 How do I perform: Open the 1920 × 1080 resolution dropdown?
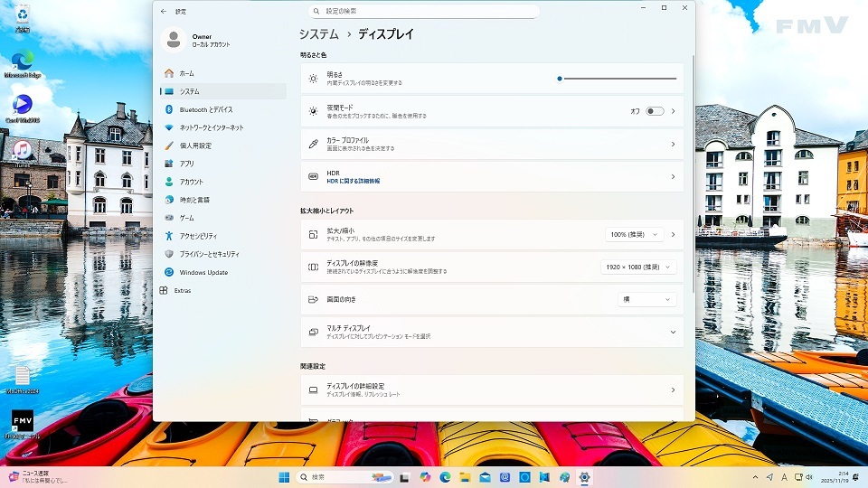coord(638,267)
